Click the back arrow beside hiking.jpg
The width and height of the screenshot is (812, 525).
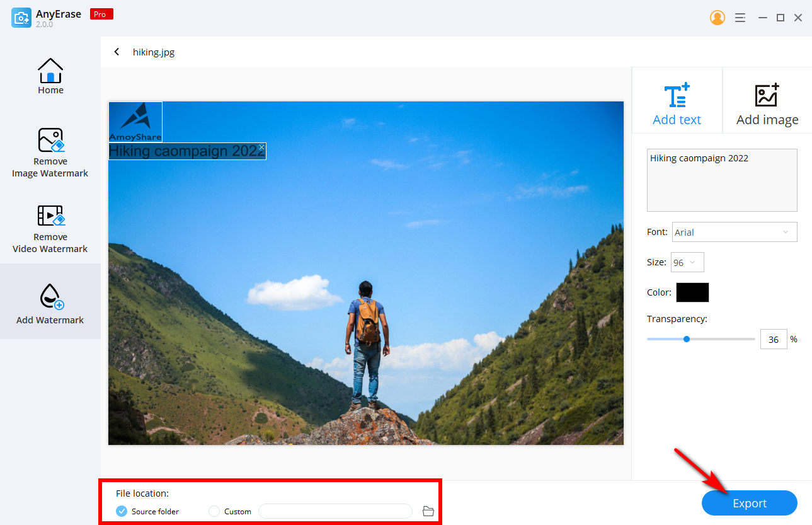[117, 52]
